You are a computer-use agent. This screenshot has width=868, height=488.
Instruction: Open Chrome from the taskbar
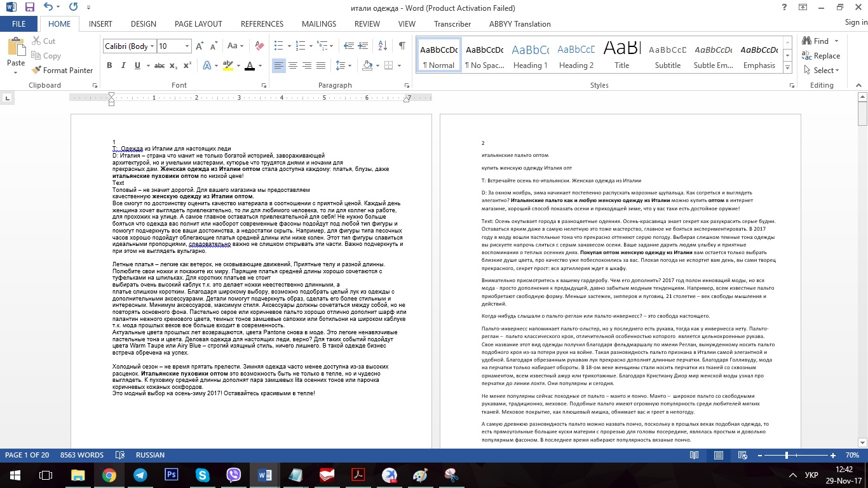point(109,475)
